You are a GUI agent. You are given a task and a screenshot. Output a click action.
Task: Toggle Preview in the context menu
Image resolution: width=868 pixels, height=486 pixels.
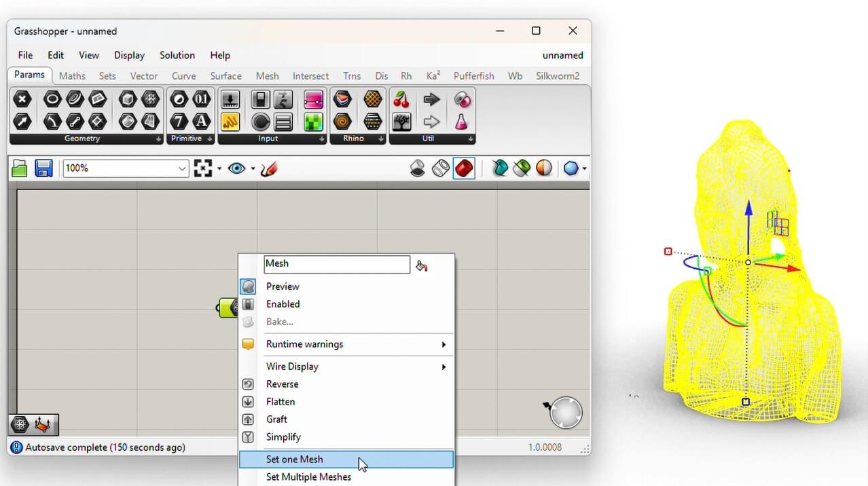[283, 286]
